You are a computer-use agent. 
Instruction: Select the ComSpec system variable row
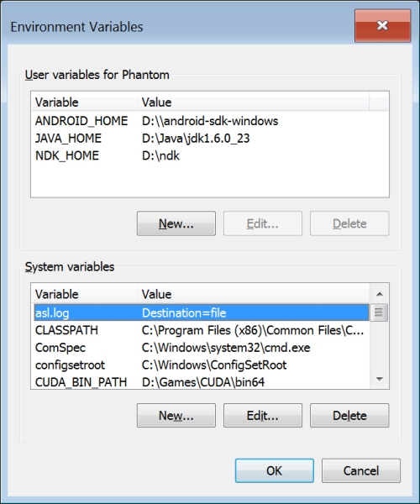click(x=201, y=348)
